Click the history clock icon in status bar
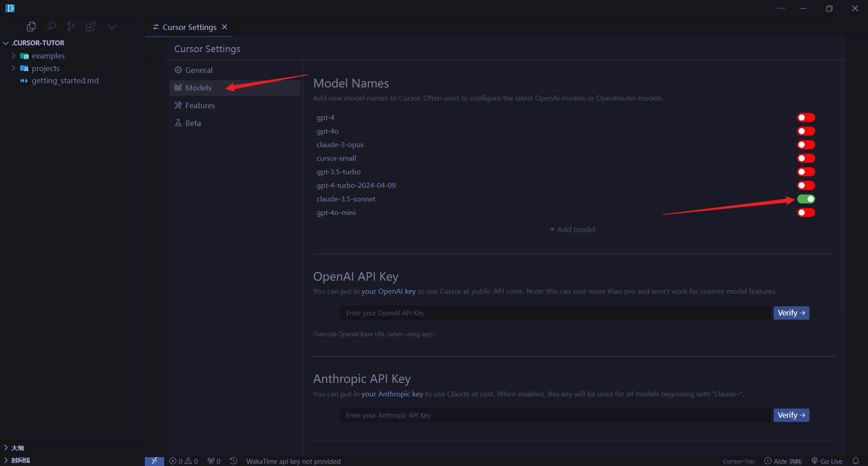The width and height of the screenshot is (868, 466). 234,461
